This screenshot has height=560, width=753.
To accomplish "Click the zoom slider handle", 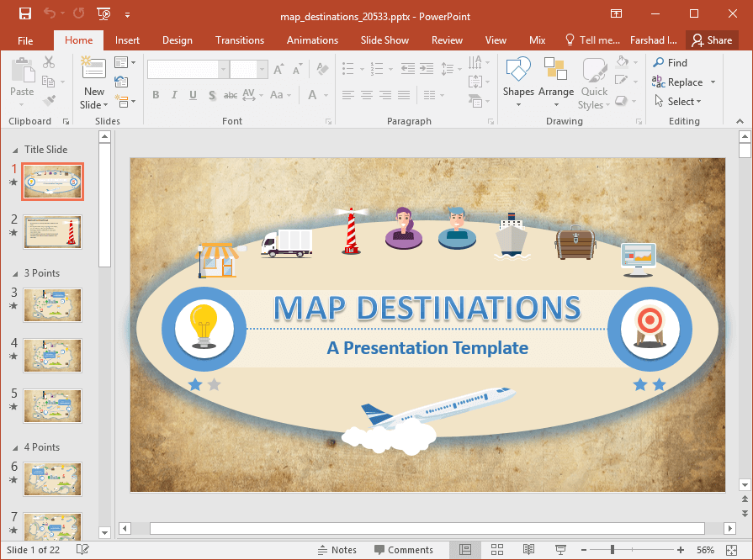I will [612, 550].
